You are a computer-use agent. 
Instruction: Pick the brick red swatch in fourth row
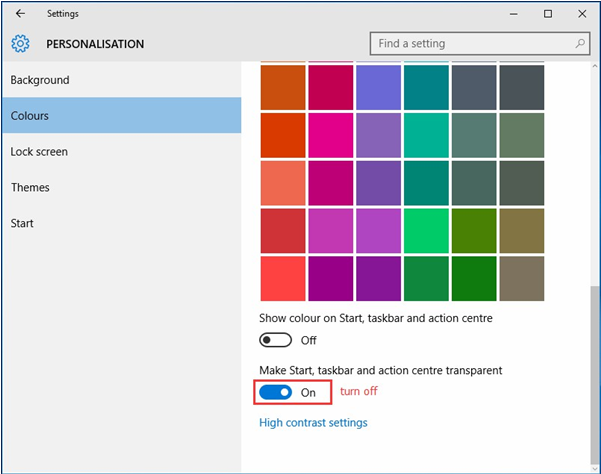click(283, 231)
